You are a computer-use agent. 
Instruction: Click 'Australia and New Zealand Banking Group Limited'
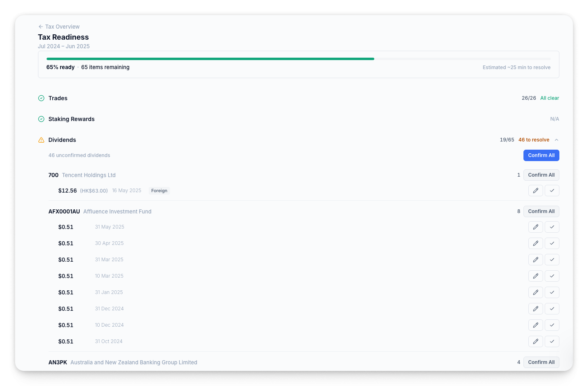click(134, 362)
